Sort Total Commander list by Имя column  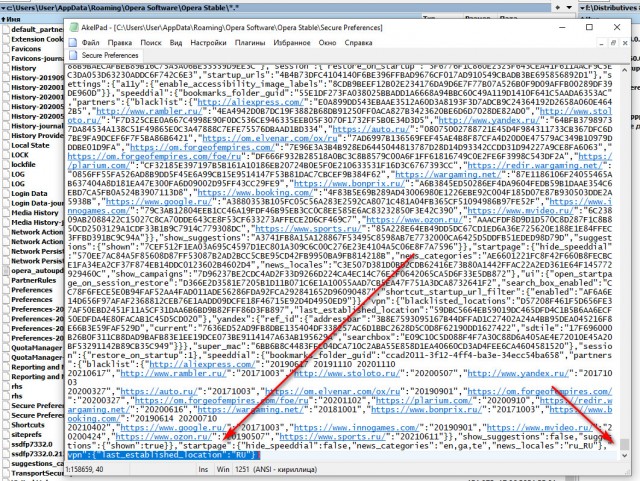coord(12,19)
